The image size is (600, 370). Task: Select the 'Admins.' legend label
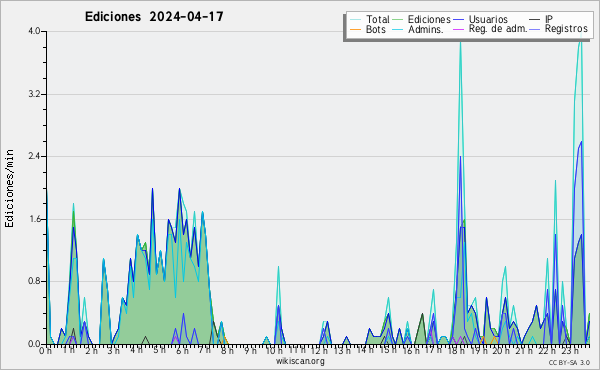[x=426, y=29]
